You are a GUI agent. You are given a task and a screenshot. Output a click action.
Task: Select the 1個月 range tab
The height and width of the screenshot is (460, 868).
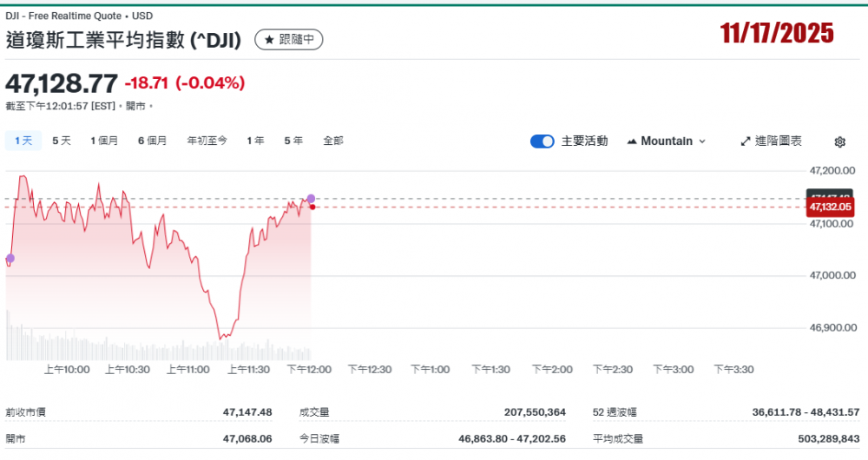tap(104, 141)
